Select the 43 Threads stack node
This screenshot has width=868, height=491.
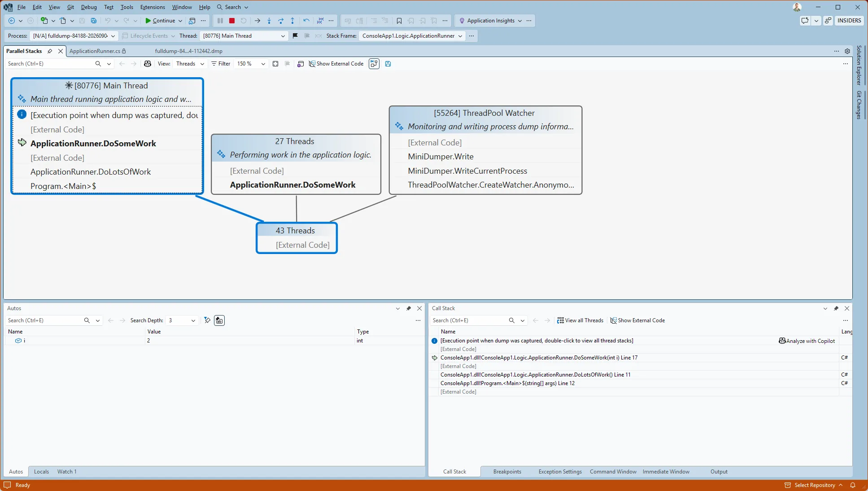(x=297, y=238)
